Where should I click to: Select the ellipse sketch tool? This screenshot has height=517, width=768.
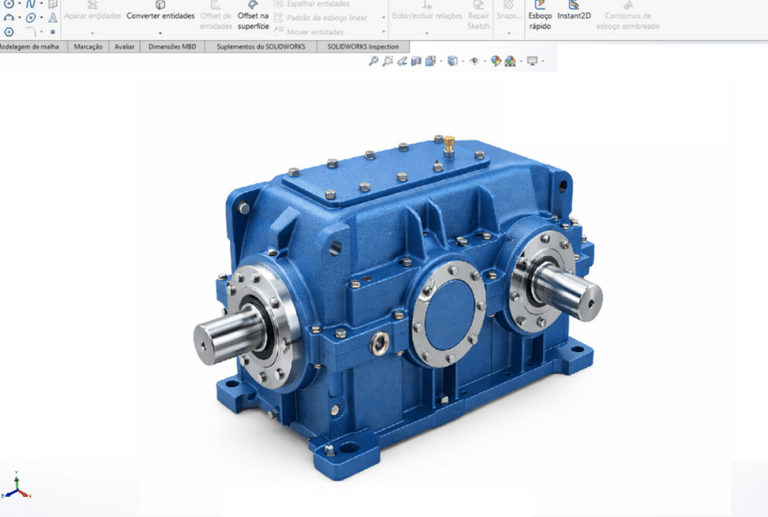point(30,18)
